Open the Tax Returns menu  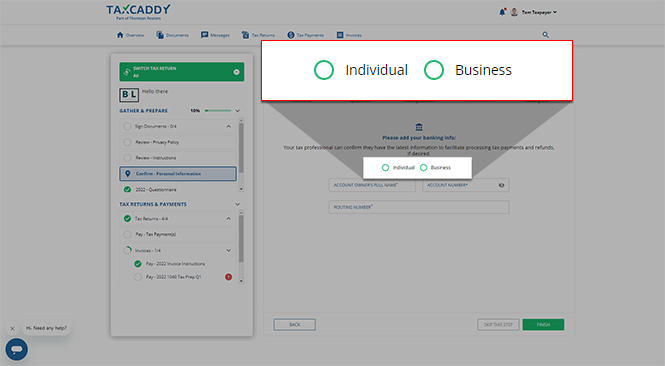point(258,35)
